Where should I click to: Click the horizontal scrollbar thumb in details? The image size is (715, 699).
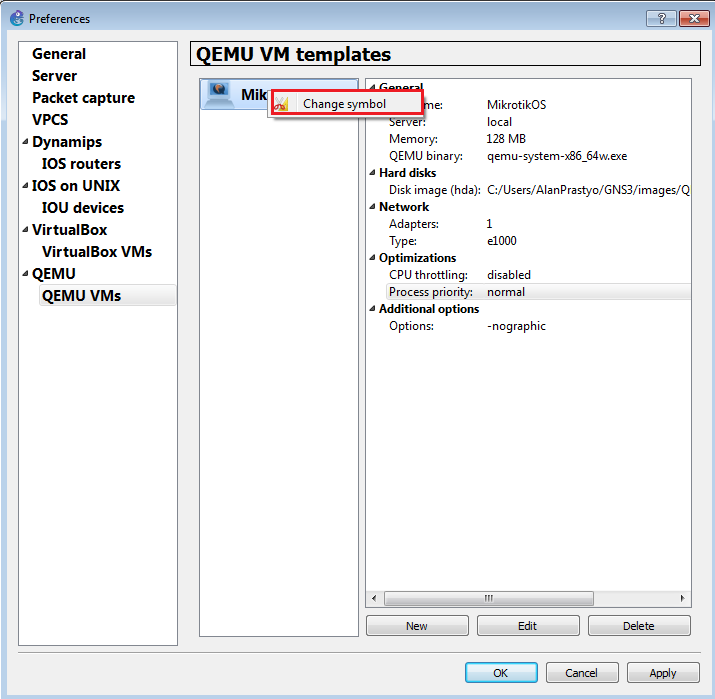(489, 598)
